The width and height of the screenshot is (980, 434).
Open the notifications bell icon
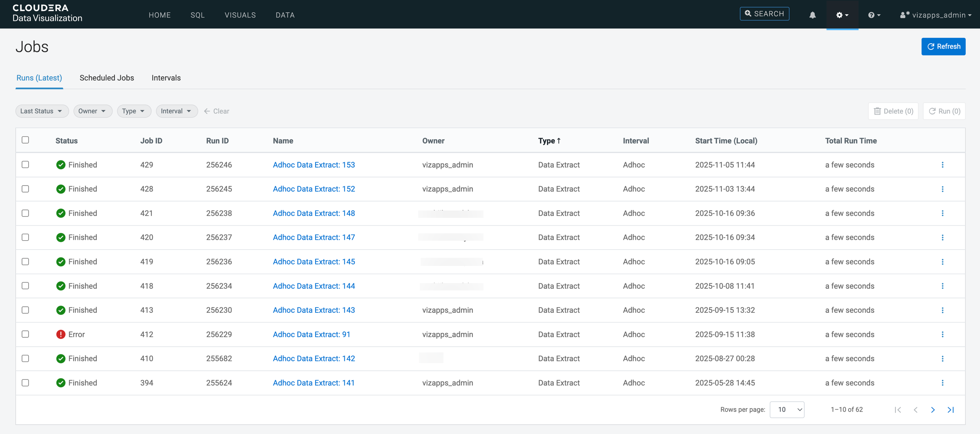pos(813,15)
